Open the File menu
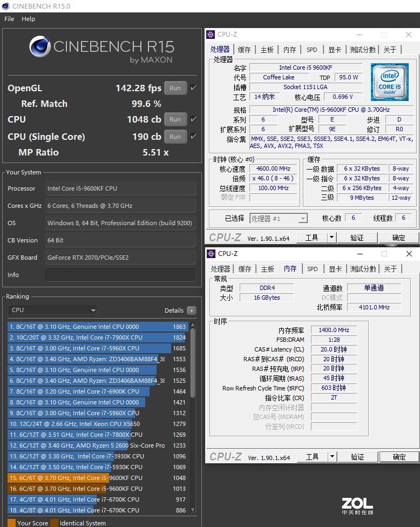Image resolution: width=420 pixels, height=527 pixels. point(9,19)
